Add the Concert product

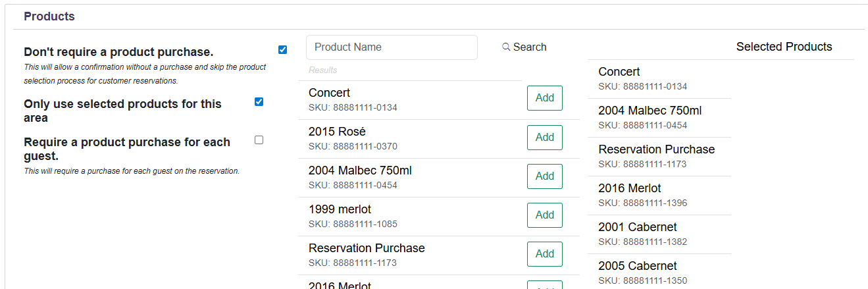544,98
